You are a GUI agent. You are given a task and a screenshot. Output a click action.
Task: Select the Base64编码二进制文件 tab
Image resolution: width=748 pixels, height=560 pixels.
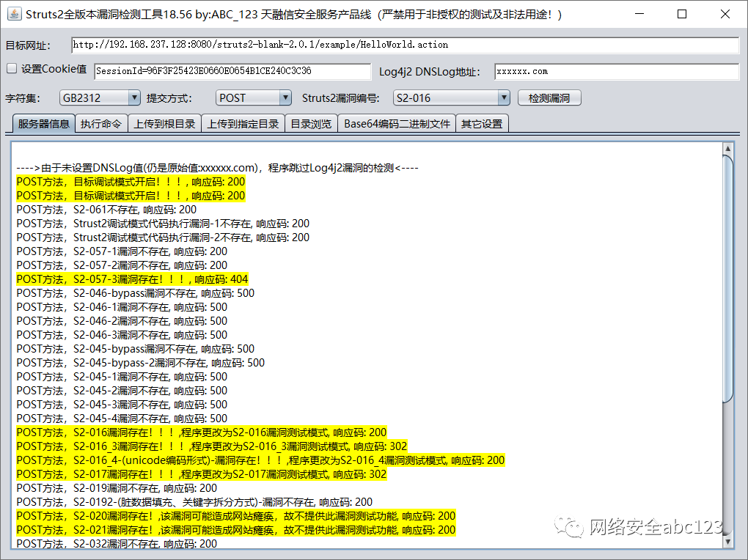397,124
